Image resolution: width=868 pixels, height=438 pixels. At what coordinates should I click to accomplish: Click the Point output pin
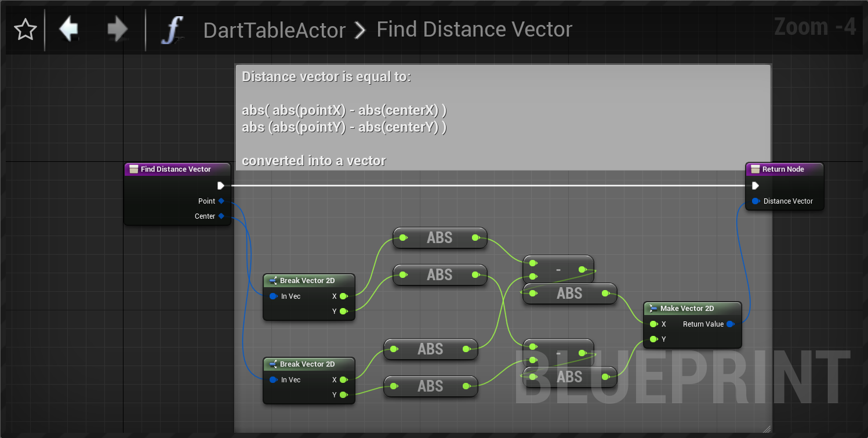point(221,201)
